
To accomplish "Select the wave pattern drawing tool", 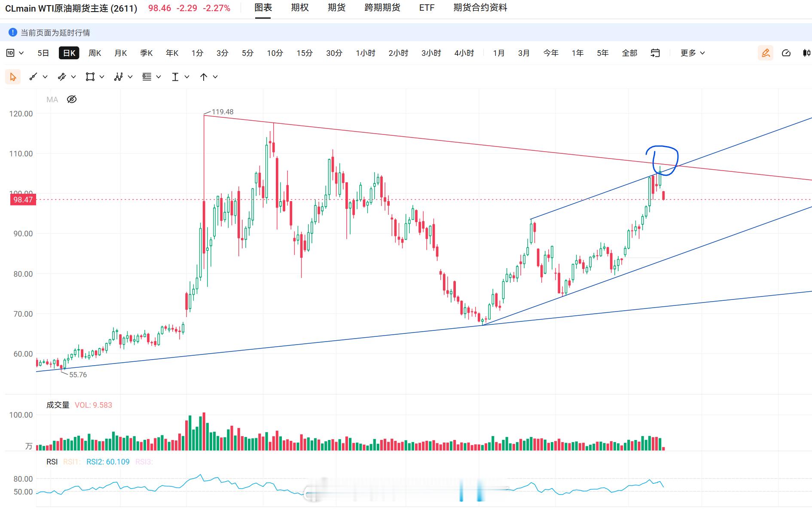I will click(x=119, y=77).
